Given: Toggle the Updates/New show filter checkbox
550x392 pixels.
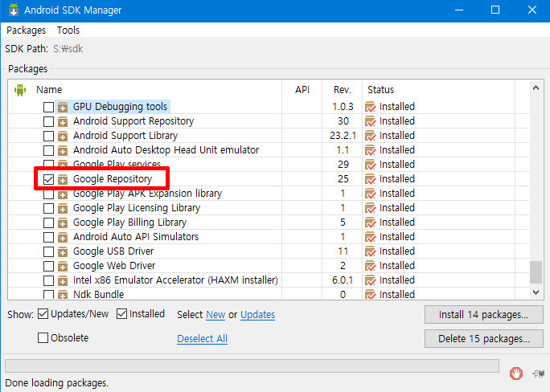Looking at the screenshot, I should tap(43, 314).
